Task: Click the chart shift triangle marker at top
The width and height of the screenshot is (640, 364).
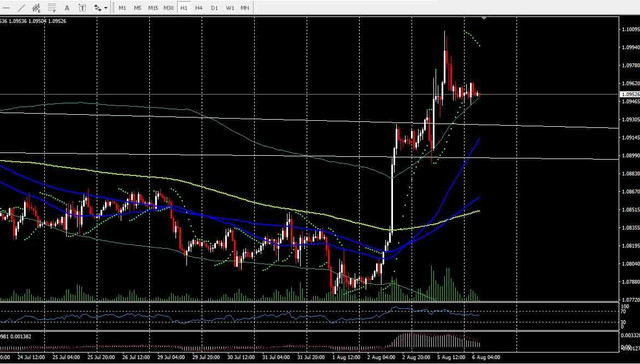Action: (x=484, y=18)
